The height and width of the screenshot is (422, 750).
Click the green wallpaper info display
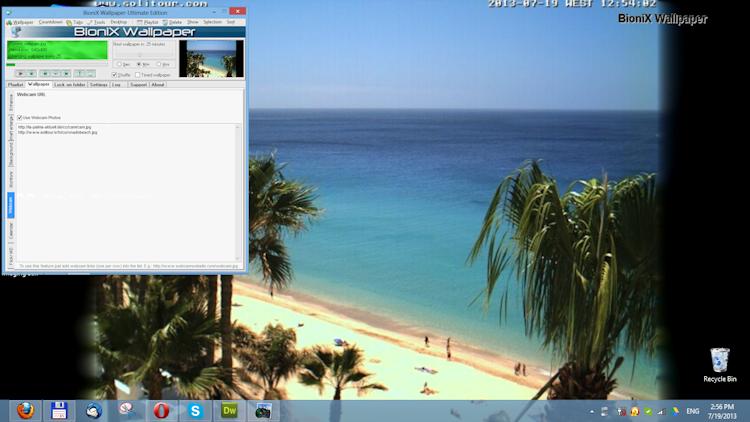click(x=57, y=50)
